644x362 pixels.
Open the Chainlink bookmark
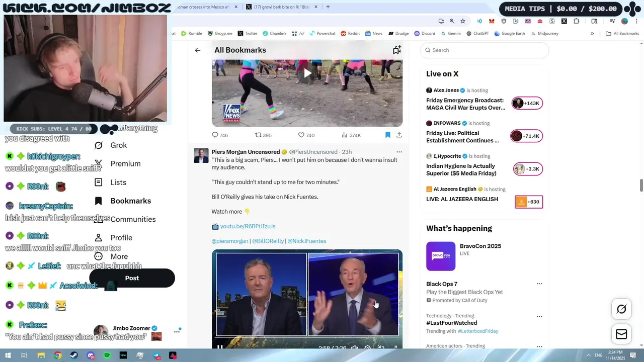point(274,34)
